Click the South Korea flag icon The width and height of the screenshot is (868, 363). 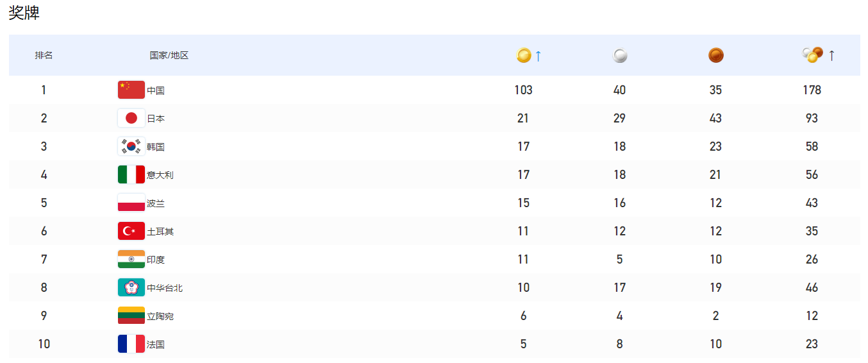(x=131, y=146)
